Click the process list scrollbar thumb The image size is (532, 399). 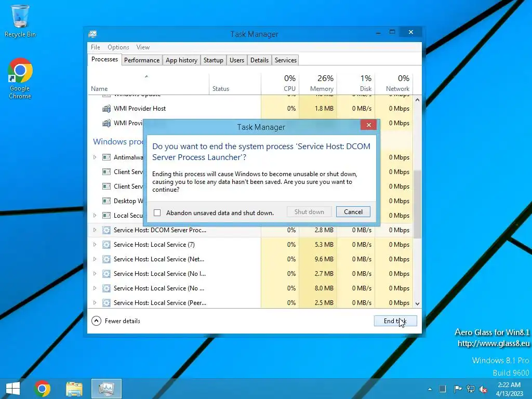(x=417, y=204)
